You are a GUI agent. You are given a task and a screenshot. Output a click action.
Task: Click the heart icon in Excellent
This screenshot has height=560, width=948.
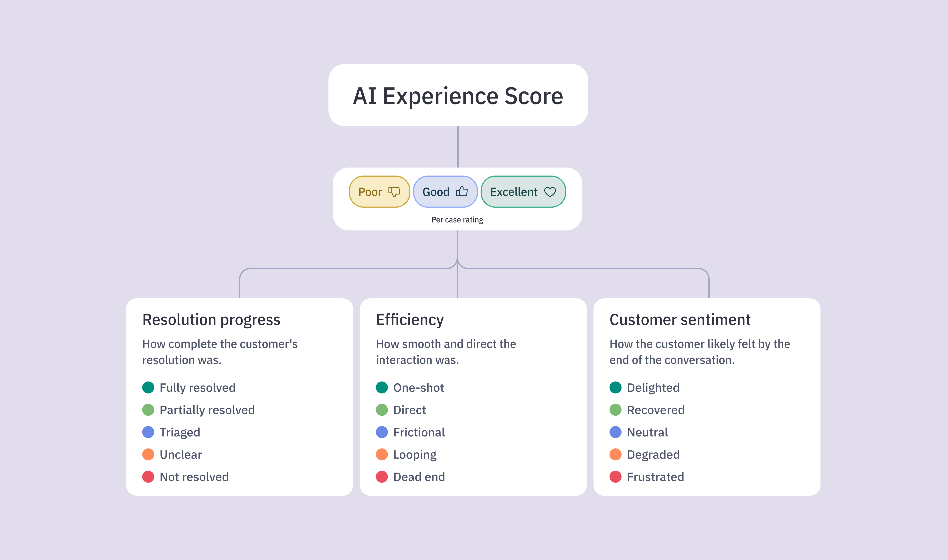(x=550, y=192)
